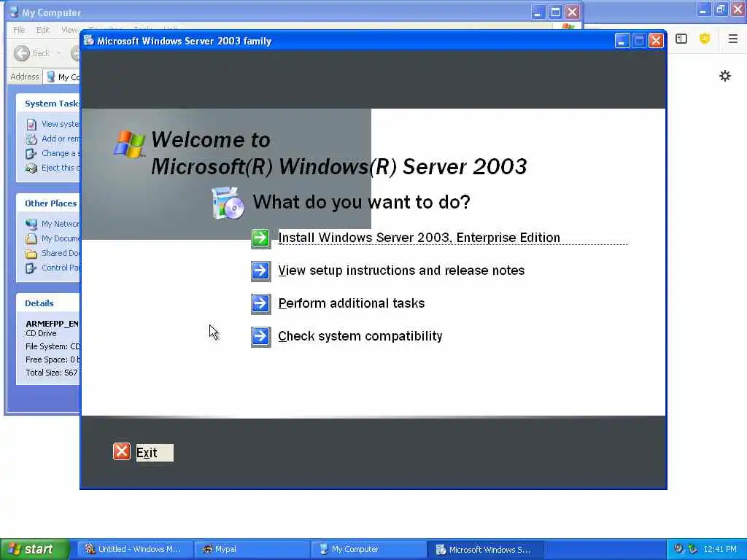Click the View system information text link
The image size is (747, 560).
point(61,124)
